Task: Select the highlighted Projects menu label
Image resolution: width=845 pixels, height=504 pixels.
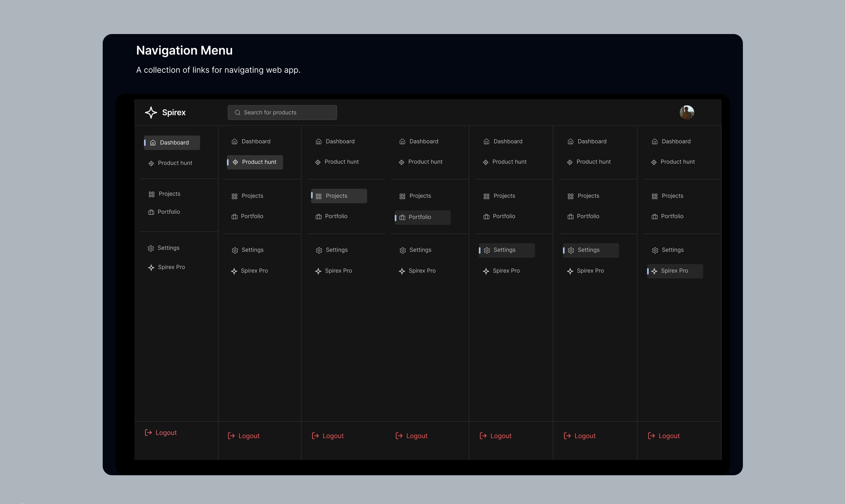Action: 336,196
